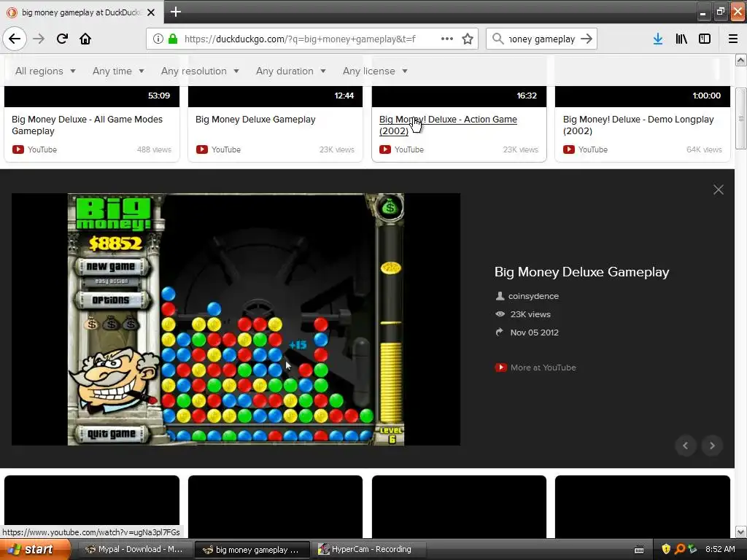Open Big Money! Deluxe - Demo Longplay (2002)
The width and height of the screenshot is (747, 560).
[638, 125]
